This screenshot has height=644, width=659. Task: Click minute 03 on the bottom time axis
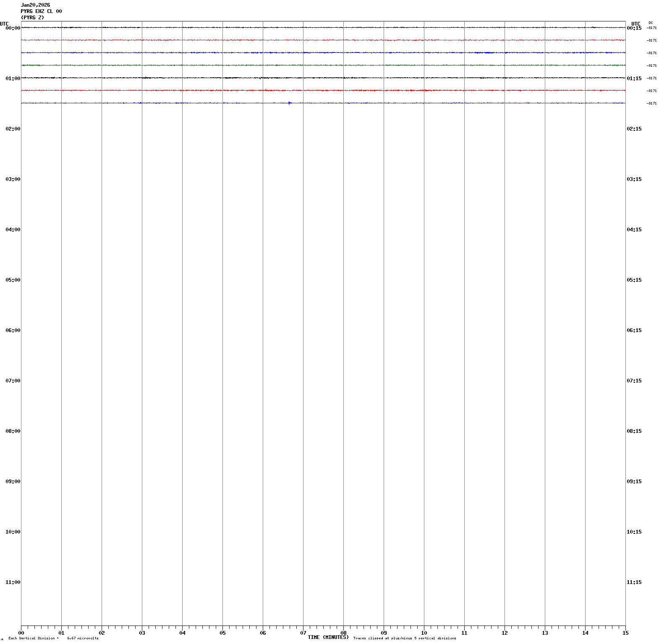[x=142, y=633]
